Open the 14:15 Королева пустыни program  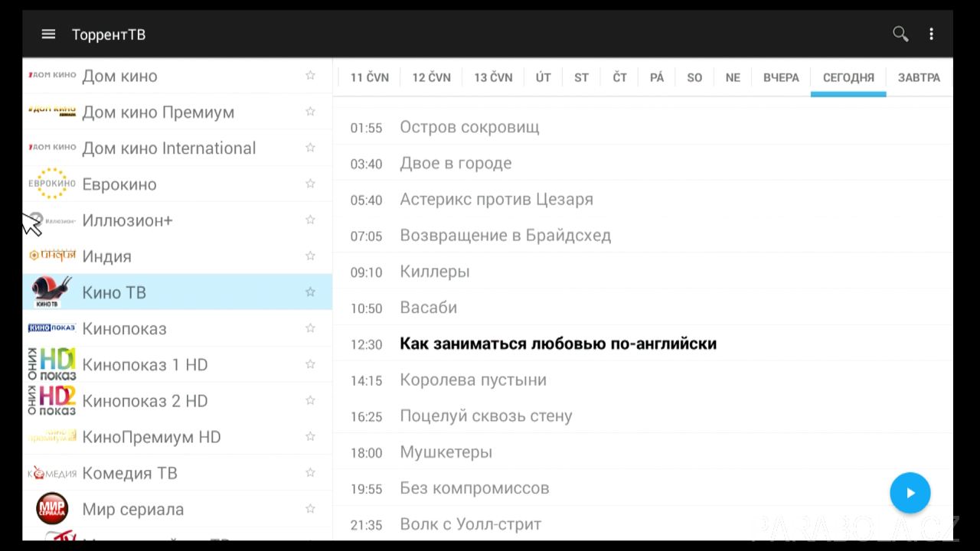(643, 380)
